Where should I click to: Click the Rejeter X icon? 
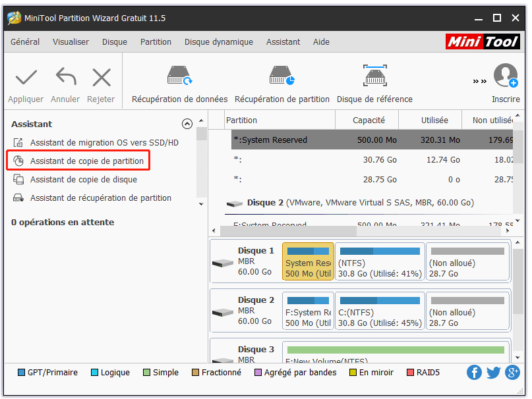[x=102, y=77]
